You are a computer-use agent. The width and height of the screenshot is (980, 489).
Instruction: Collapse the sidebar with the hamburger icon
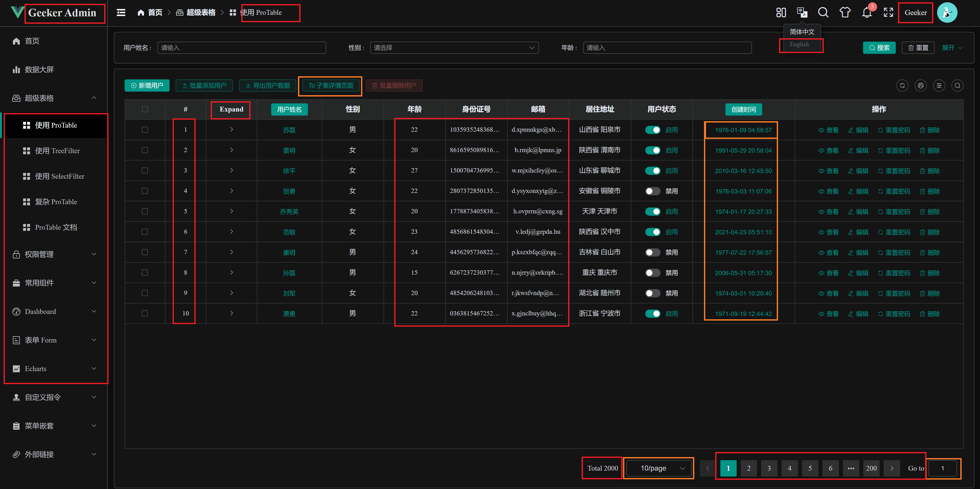coord(121,13)
